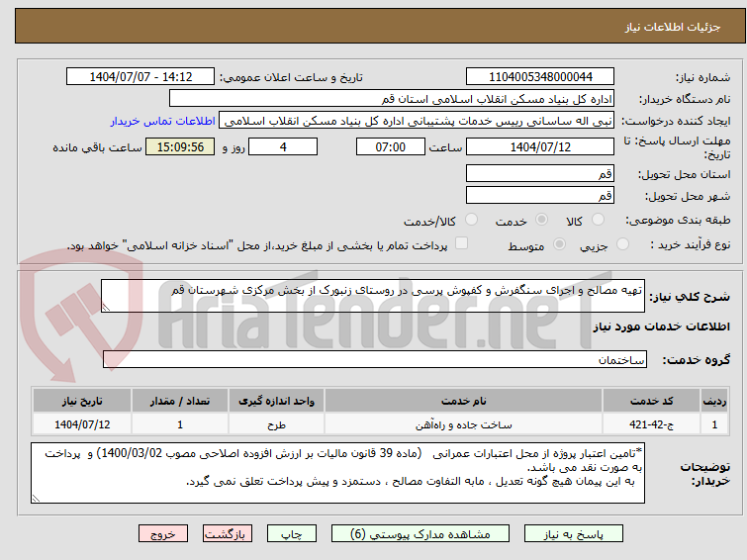The height and width of the screenshot is (560, 747).
Task: Click the remaining days field showing 4
Action: [x=283, y=146]
